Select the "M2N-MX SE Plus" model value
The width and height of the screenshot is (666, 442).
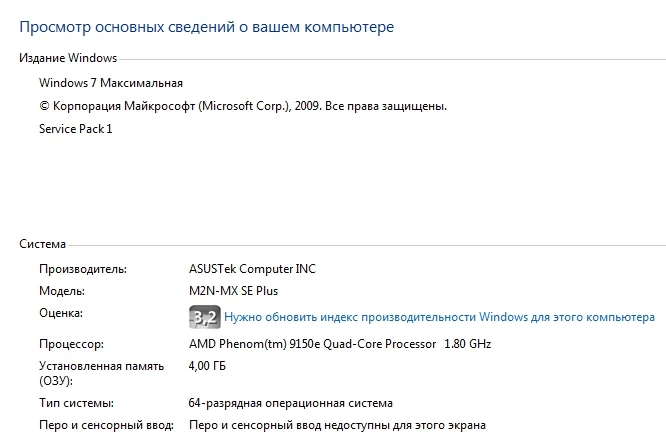click(233, 291)
